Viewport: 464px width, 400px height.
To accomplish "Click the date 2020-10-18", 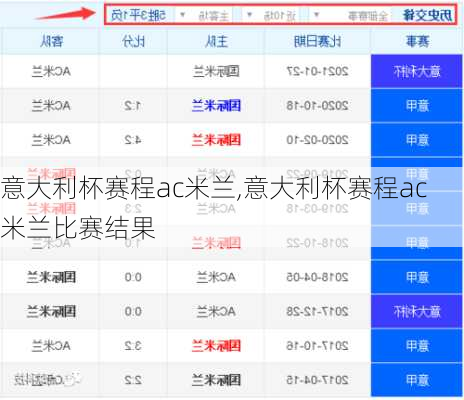I will point(317,106).
